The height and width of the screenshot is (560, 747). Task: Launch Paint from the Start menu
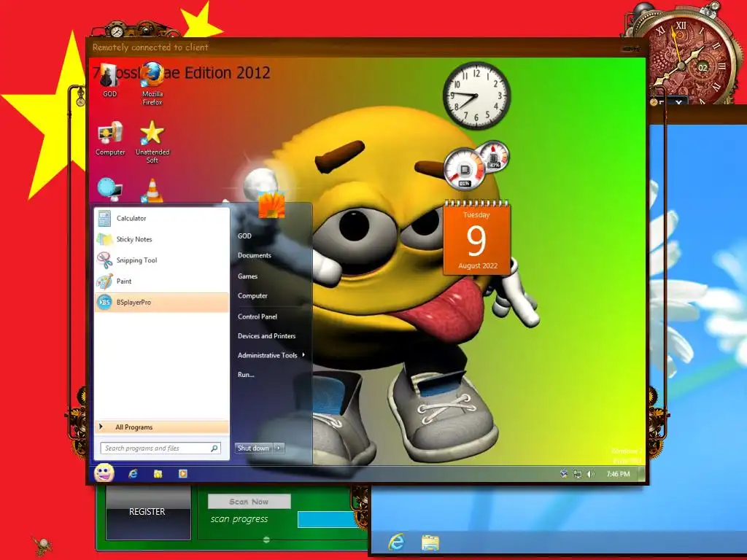pyautogui.click(x=162, y=281)
